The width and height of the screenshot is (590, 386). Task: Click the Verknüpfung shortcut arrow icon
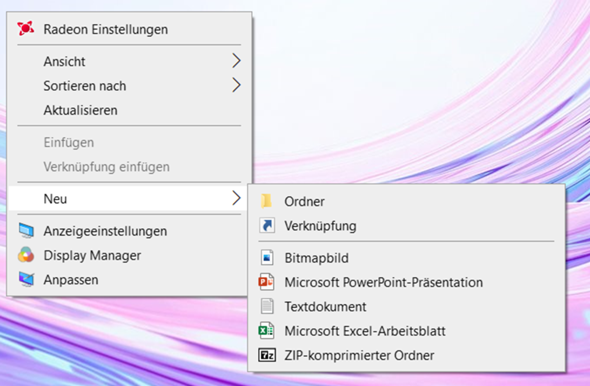tap(267, 225)
